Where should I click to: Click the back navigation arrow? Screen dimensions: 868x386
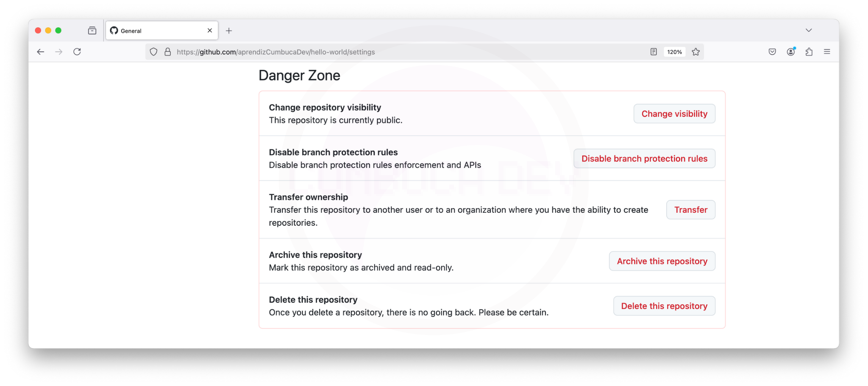point(41,52)
